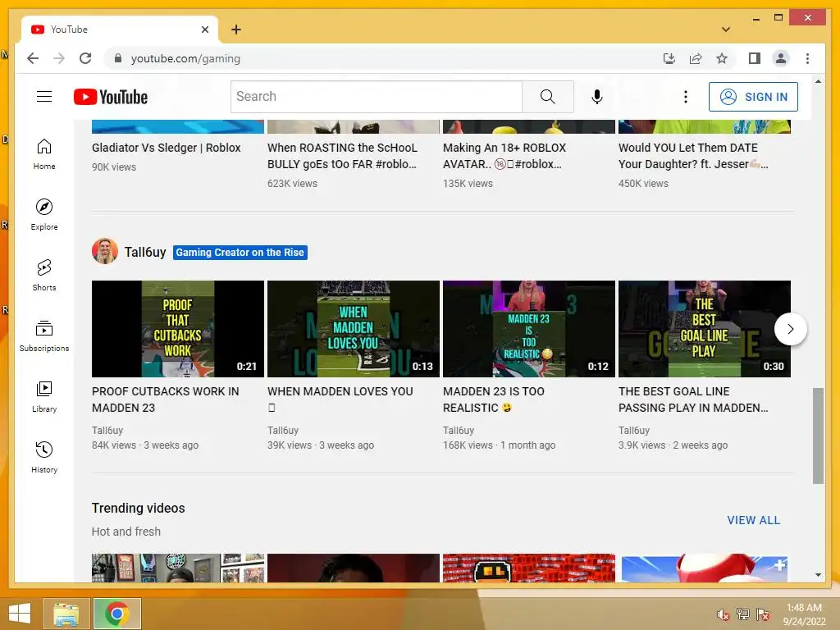Start voice search with microphone icon
840x630 pixels.
pyautogui.click(x=597, y=97)
